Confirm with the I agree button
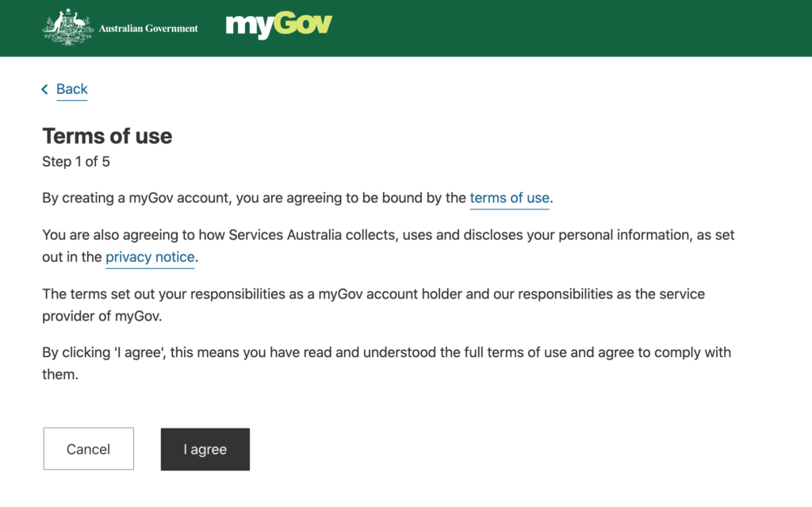This screenshot has height=507, width=812. (205, 449)
